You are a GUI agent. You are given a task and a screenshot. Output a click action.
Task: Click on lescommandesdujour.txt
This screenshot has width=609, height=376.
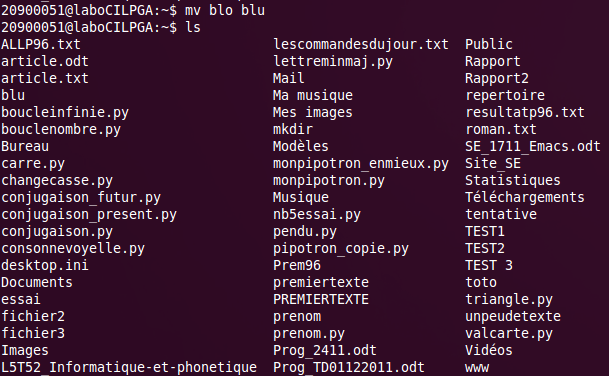coord(361,44)
